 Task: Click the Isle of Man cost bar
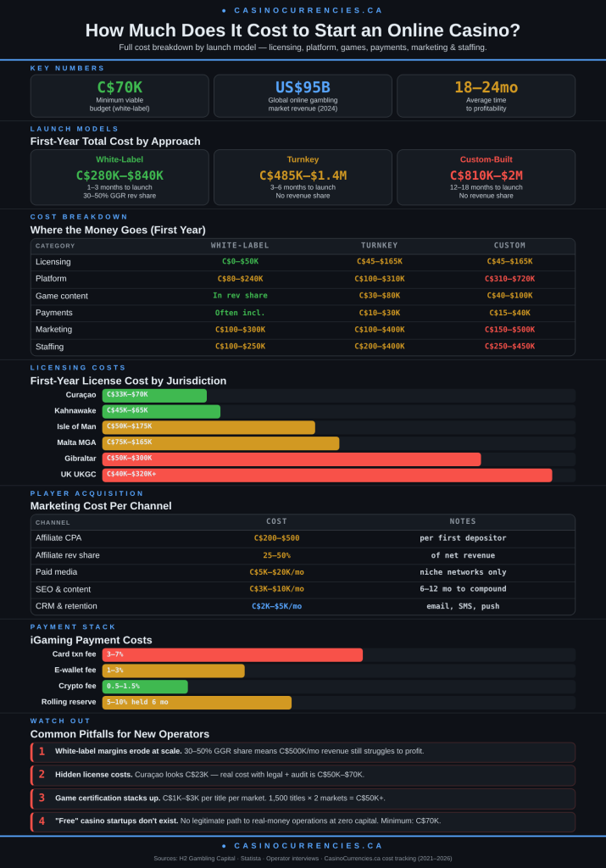pos(208,427)
